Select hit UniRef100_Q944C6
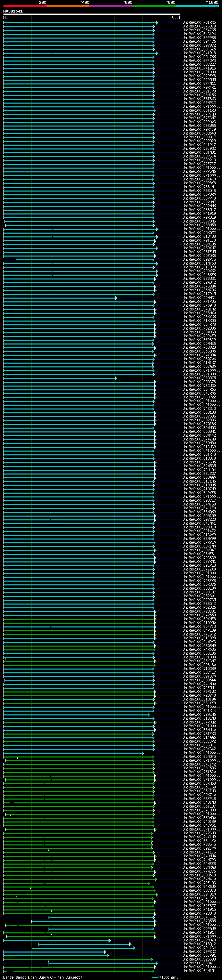This screenshot has width=222, height=980. coord(199,42)
